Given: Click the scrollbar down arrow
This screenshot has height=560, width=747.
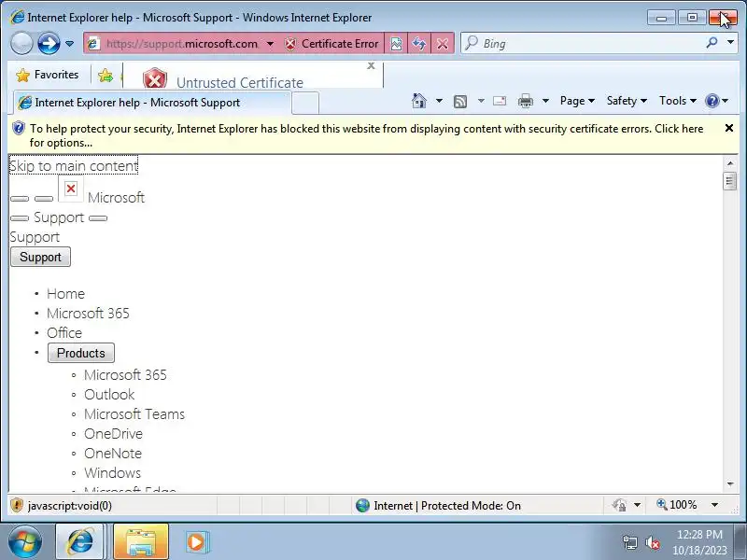Looking at the screenshot, I should (x=730, y=484).
